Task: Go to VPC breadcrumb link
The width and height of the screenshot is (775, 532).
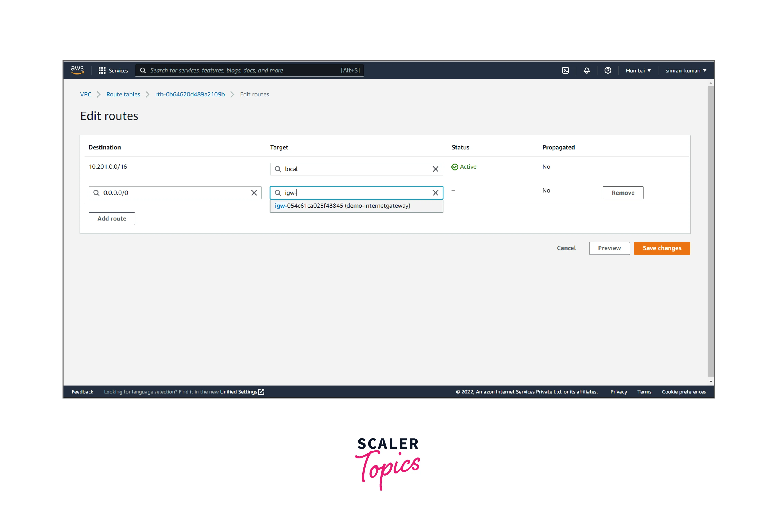Action: (85, 94)
